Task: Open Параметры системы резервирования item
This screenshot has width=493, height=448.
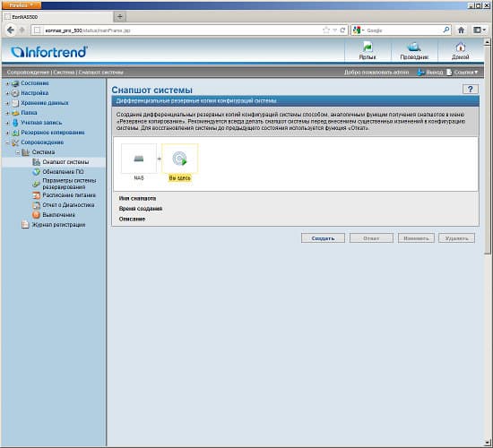Action: coord(69,184)
